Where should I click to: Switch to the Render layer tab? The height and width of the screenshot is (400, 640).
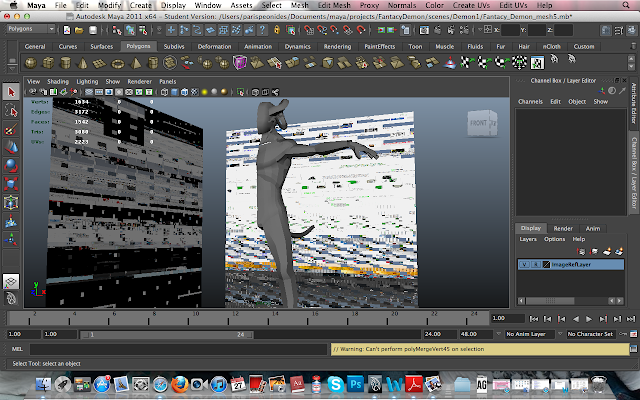coord(563,227)
